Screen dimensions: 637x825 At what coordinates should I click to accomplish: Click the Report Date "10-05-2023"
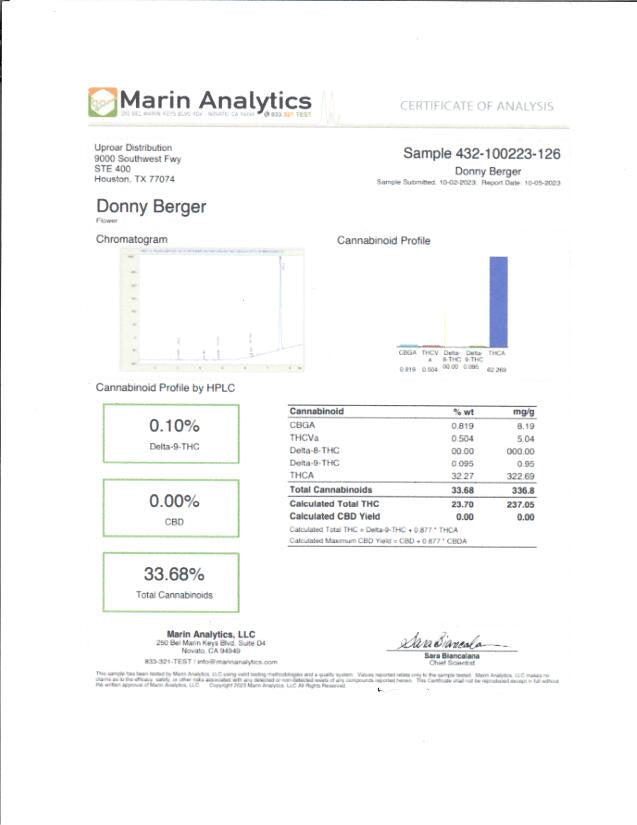pos(543,183)
